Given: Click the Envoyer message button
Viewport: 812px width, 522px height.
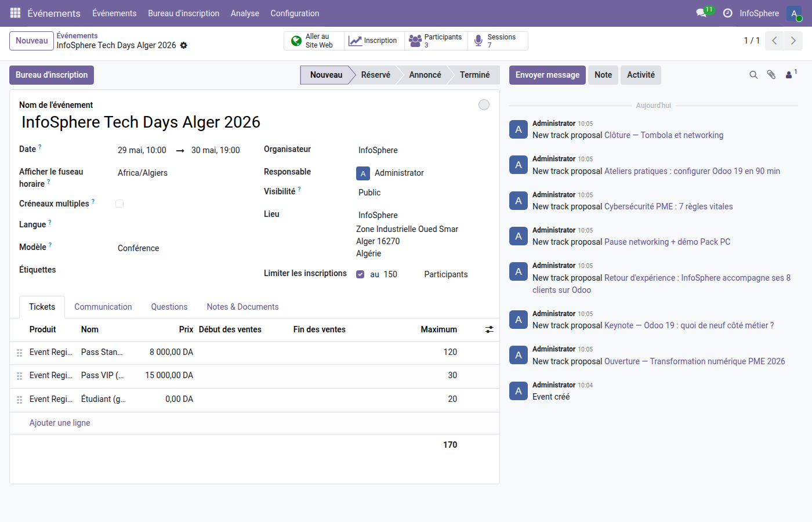Looking at the screenshot, I should tap(547, 75).
